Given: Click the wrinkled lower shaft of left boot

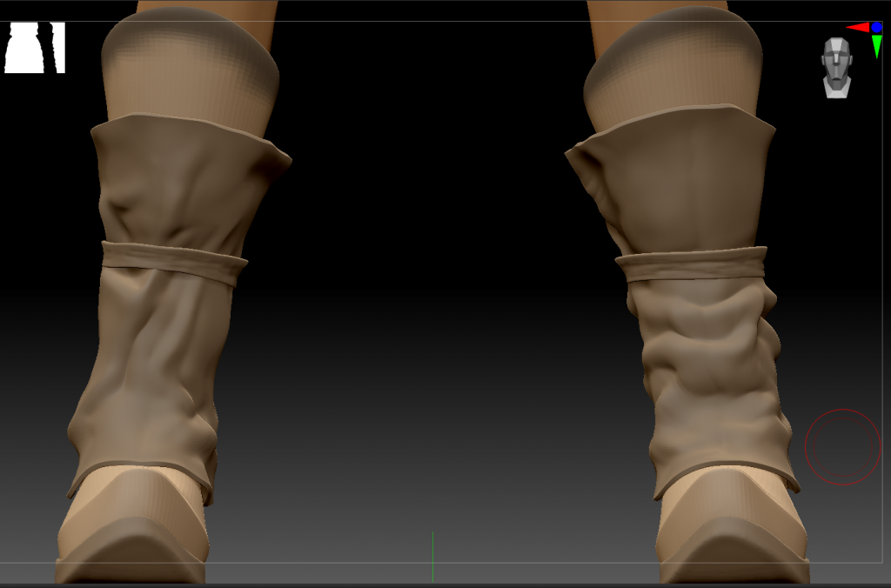Looking at the screenshot, I should [x=148, y=374].
